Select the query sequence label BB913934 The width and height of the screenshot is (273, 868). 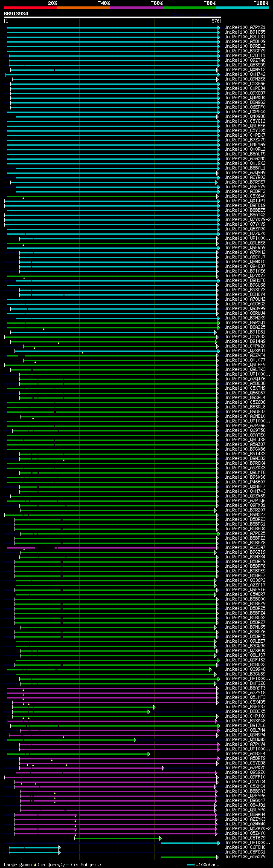[x=16, y=14]
